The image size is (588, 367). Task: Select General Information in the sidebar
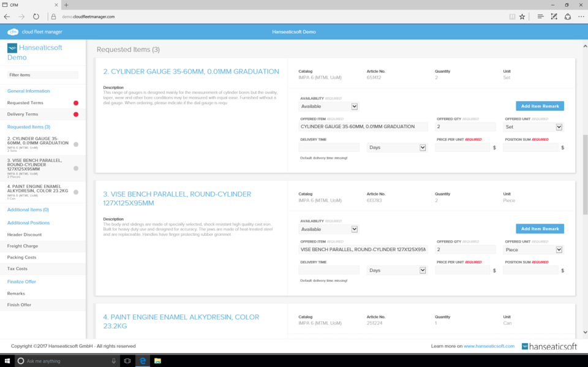(x=29, y=91)
